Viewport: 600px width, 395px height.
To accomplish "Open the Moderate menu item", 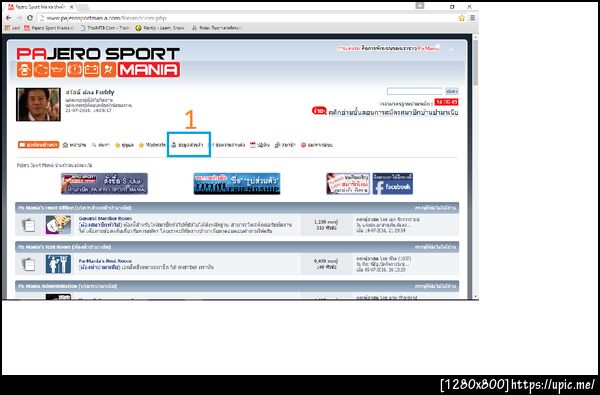I will pyautogui.click(x=152, y=145).
